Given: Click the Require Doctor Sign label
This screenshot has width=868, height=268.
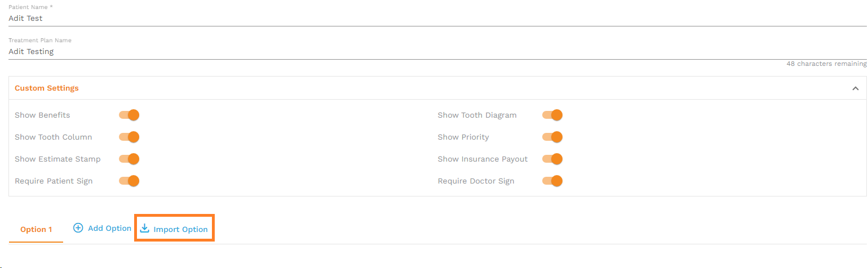Looking at the screenshot, I should [x=476, y=181].
